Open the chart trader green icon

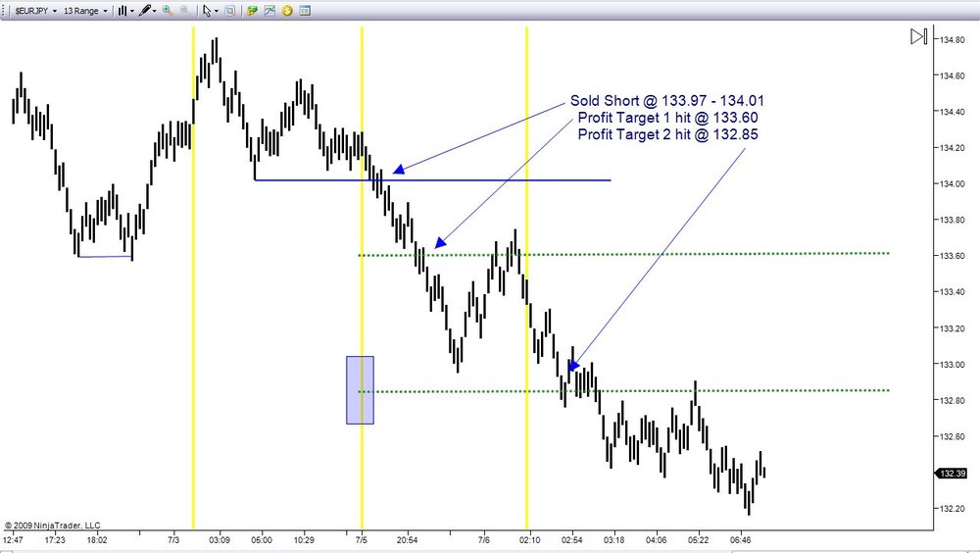click(252, 11)
